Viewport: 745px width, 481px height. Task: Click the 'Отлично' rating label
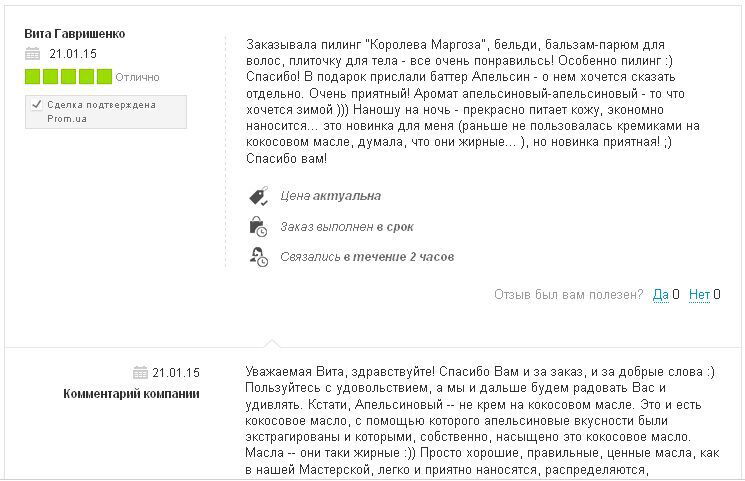click(137, 77)
